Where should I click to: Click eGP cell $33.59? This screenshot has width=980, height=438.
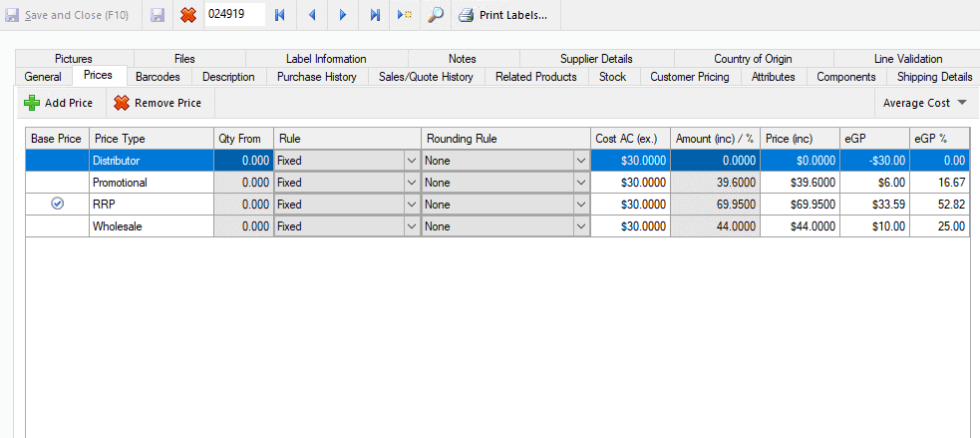(x=875, y=205)
